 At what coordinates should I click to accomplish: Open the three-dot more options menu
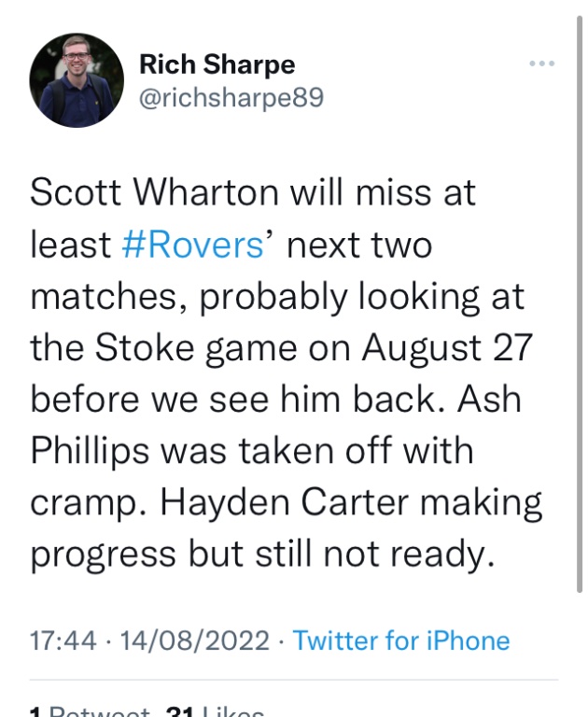coord(542,63)
